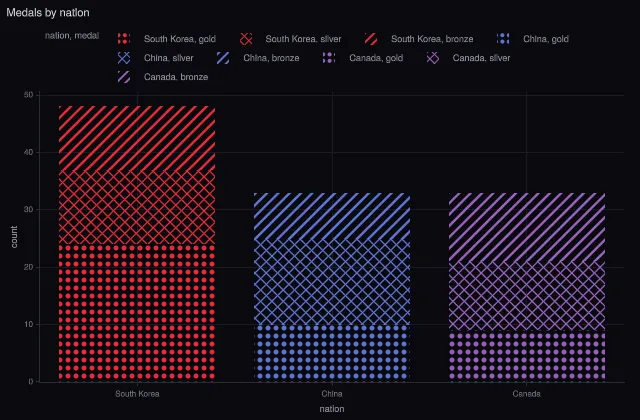The width and height of the screenshot is (640, 420).
Task: Toggle the South Korea, gold legend swatch
Action: (x=124, y=39)
